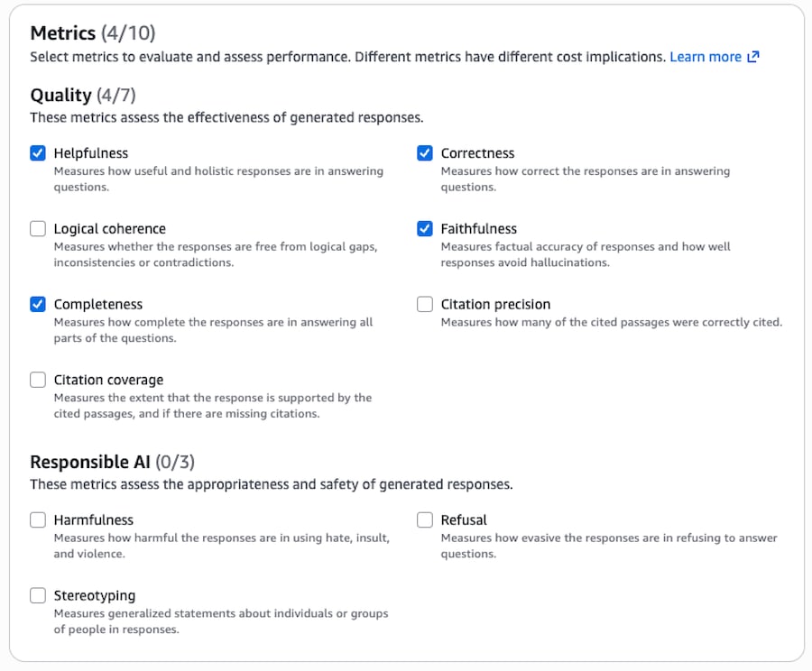Viewport: 812px width, 671px height.
Task: Uncheck the Correctness metric checkbox
Action: (x=425, y=153)
